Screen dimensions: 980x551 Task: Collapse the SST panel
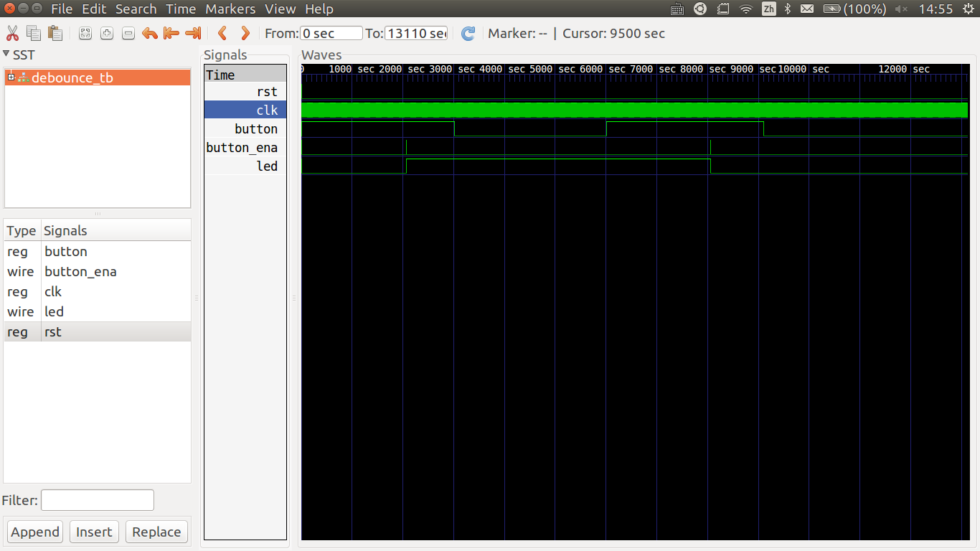pos(6,55)
